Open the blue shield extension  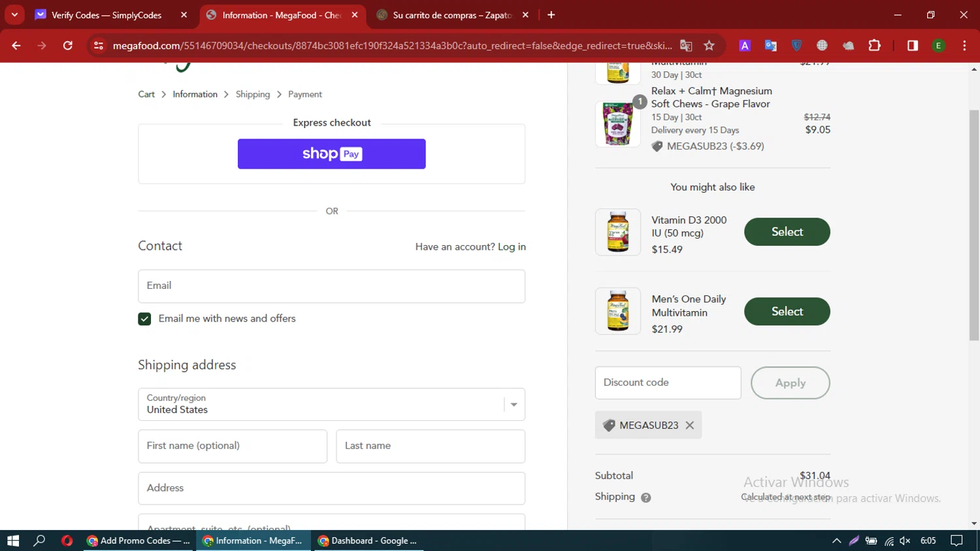(796, 46)
